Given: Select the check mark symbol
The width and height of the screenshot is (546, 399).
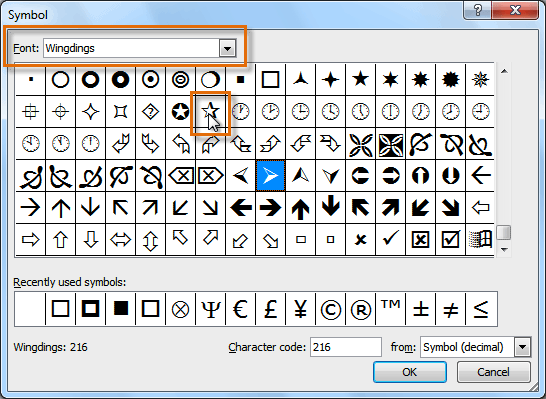Looking at the screenshot, I should click(390, 239).
